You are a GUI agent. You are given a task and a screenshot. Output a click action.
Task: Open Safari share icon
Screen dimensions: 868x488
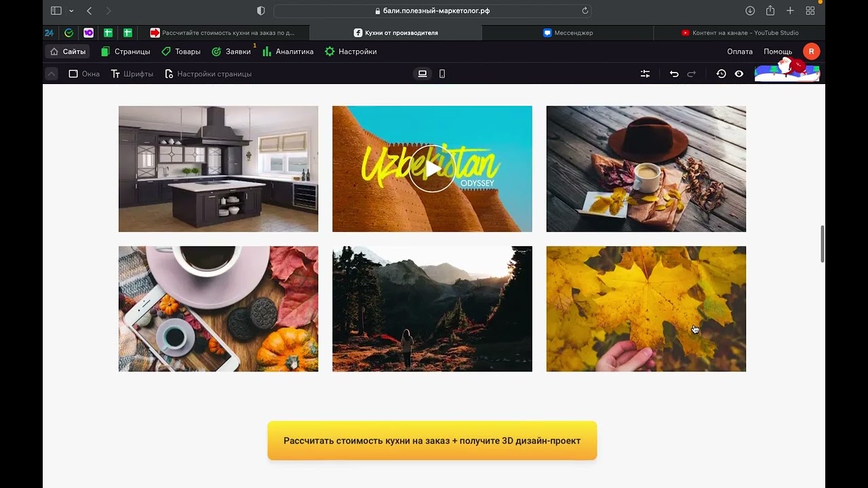770,11
